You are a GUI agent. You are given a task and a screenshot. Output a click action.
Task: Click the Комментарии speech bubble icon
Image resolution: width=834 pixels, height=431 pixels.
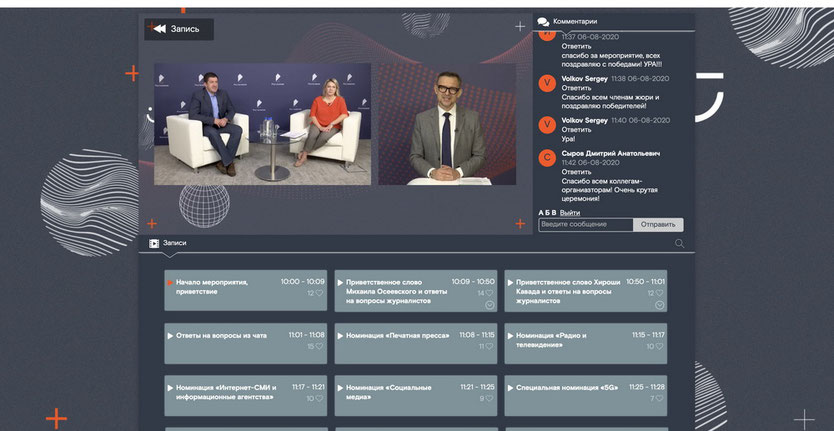tap(543, 21)
